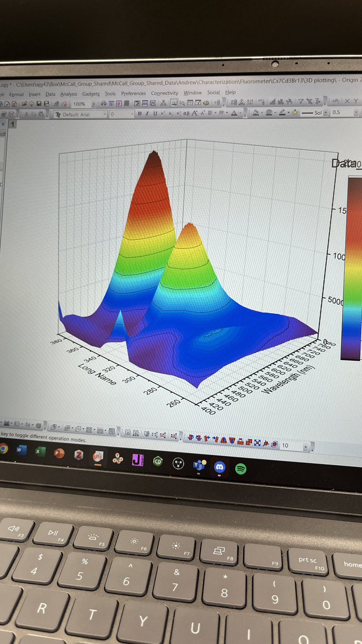Open the Default: Arial font dropdown
The height and width of the screenshot is (644, 362).
(105, 114)
